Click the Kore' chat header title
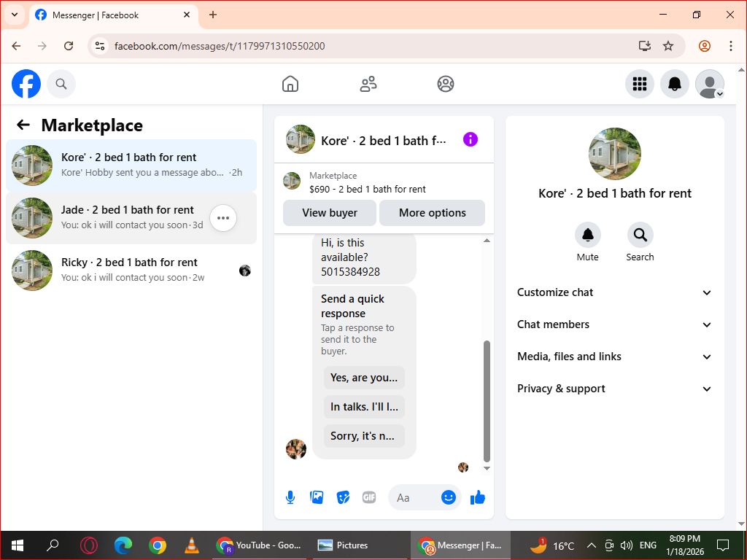This screenshot has height=560, width=747. tap(384, 141)
